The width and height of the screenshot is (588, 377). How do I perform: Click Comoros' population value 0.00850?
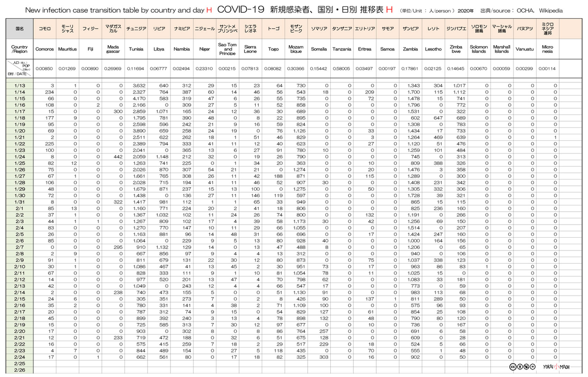(x=44, y=69)
